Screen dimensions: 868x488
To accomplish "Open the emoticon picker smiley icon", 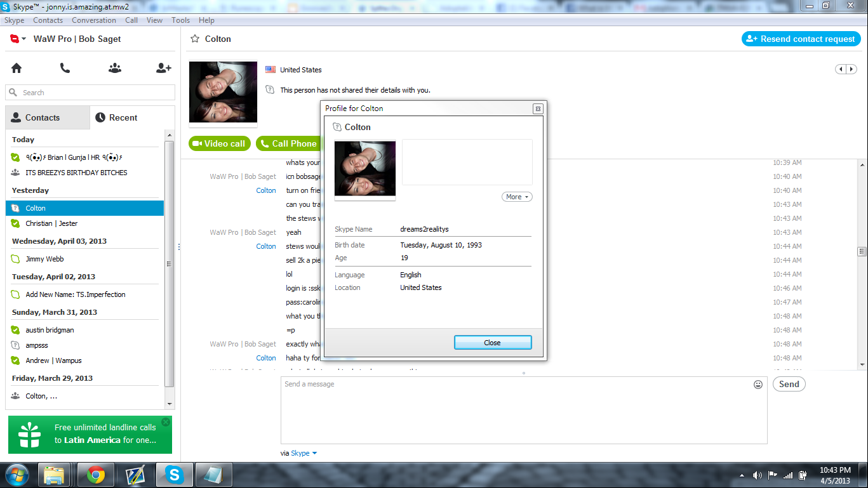I will (758, 385).
